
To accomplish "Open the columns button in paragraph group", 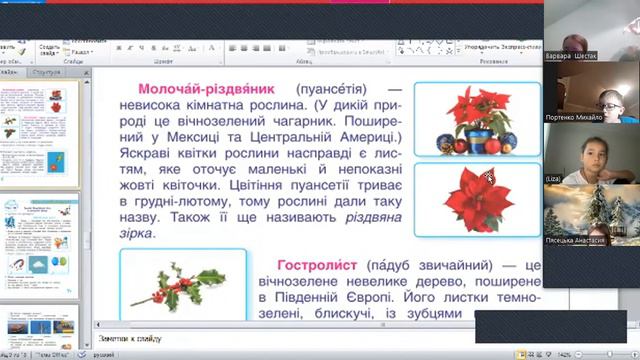I will [282, 48].
